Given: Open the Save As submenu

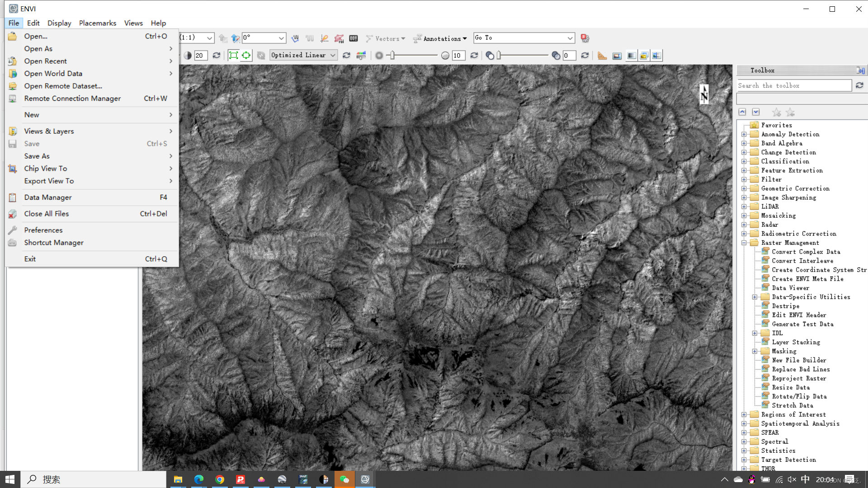Looking at the screenshot, I should 37,156.
